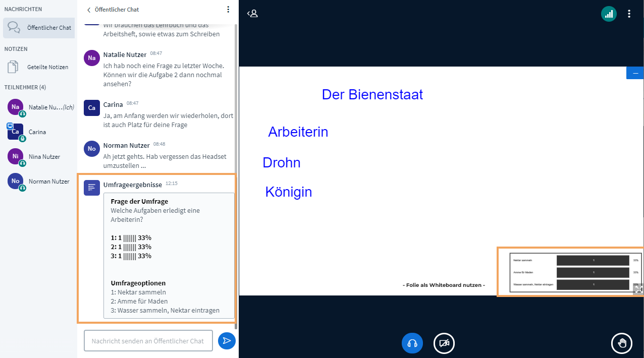Image resolution: width=644 pixels, height=358 pixels.
Task: Open the connection status indicator
Action: [609, 14]
